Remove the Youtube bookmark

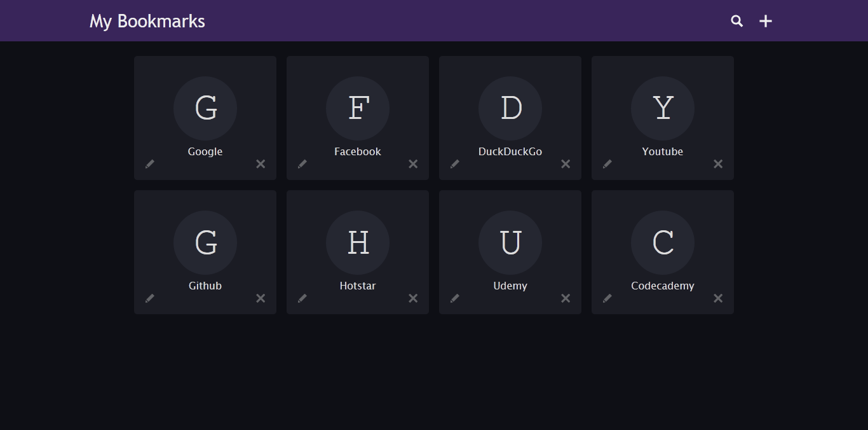718,164
